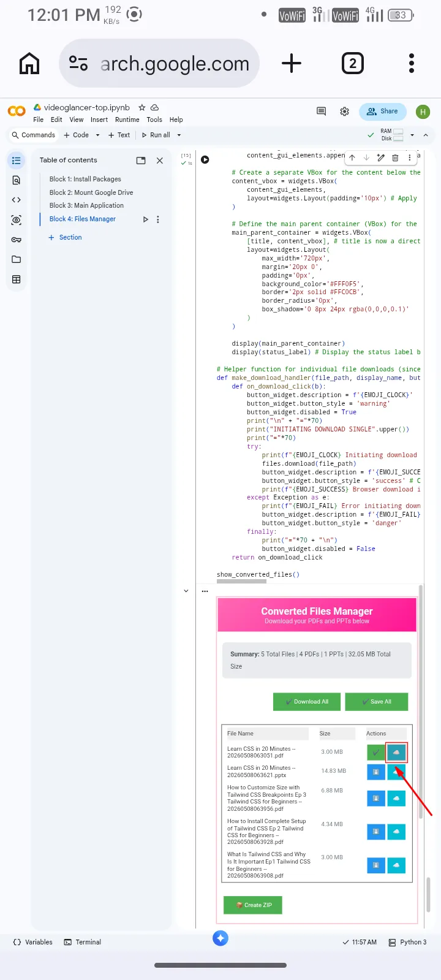Image resolution: width=441 pixels, height=980 pixels.
Task: Open the Commands palette
Action: [x=34, y=135]
